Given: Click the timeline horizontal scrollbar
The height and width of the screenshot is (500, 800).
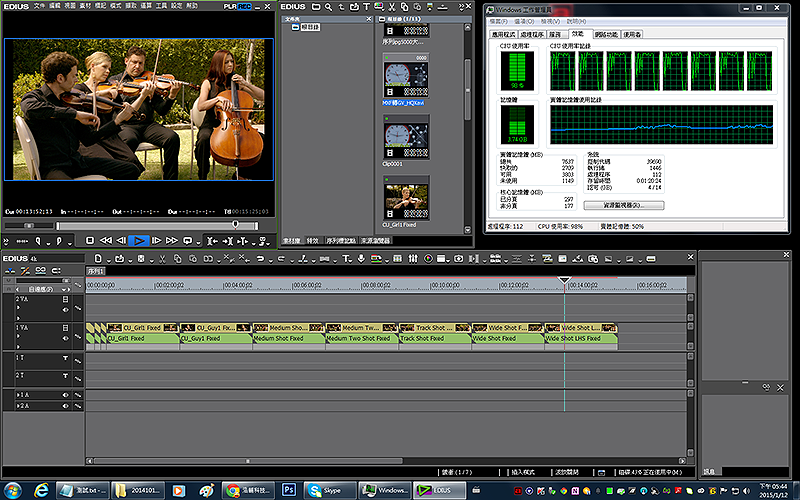Looking at the screenshot, I should coord(248,461).
